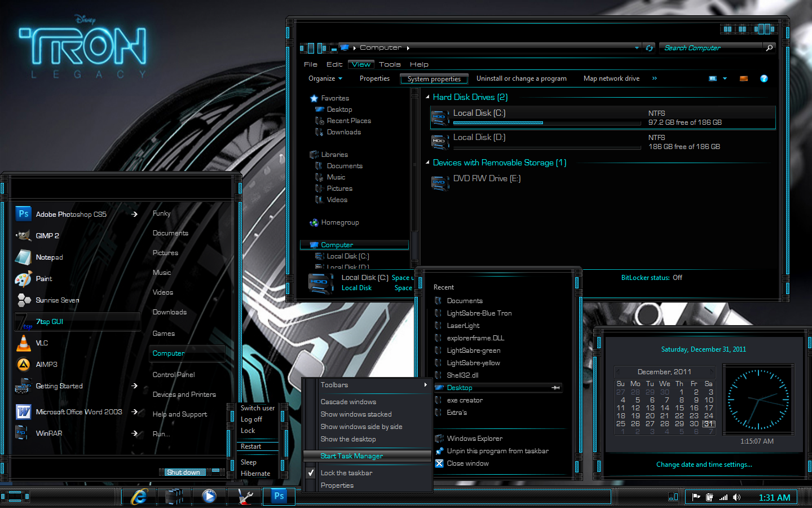Click the Shut down button

tap(184, 472)
